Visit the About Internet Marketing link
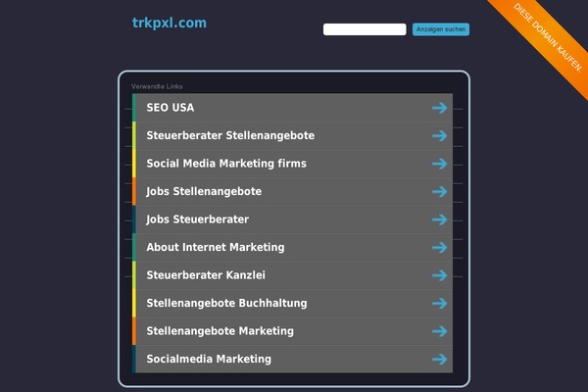 [x=216, y=247]
